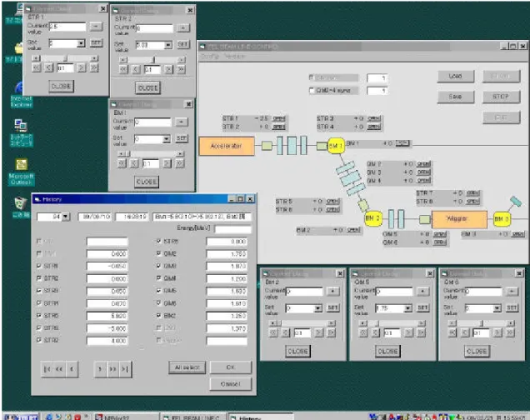Image resolution: width=530 pixels, height=420 pixels.
Task: Open the network computer desktop icon
Action: click(x=21, y=132)
